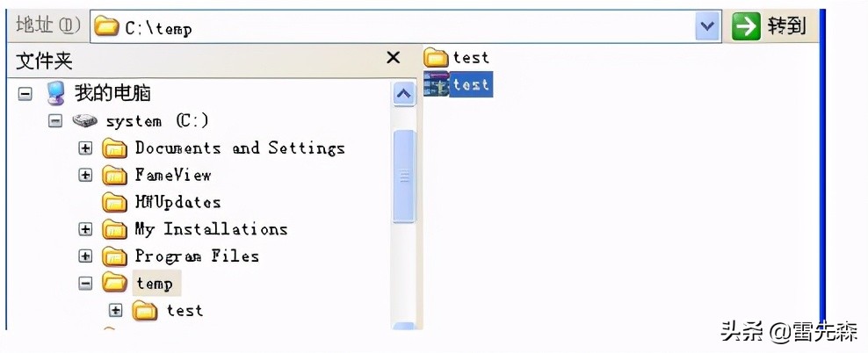Screen dimensions: 868x353
Task: Click the My Installations folder icon
Action: tap(115, 230)
